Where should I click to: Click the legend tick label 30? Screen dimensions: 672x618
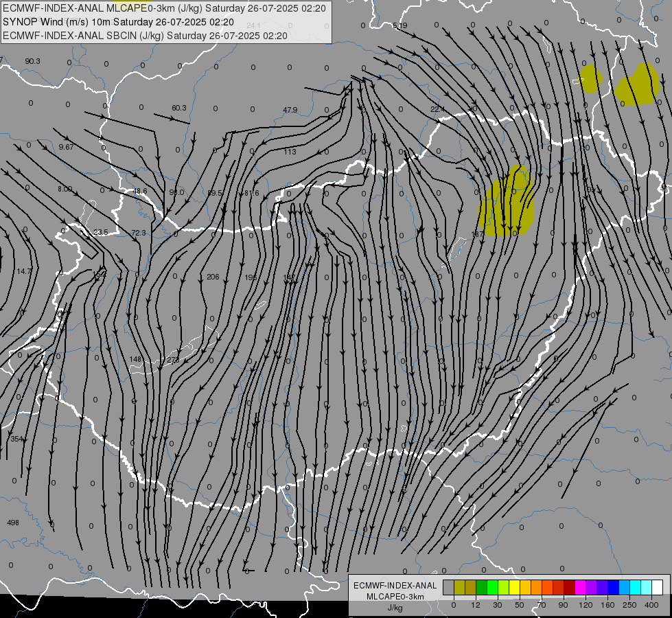(497, 605)
